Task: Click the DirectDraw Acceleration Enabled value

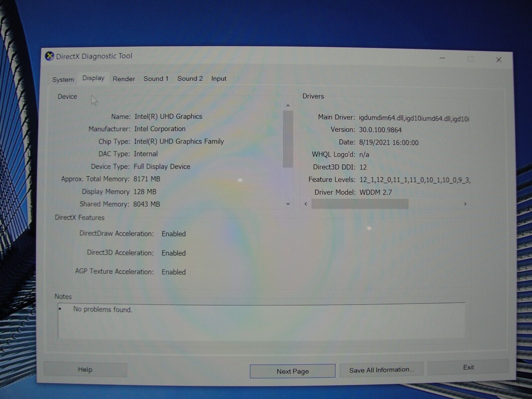Action: pyautogui.click(x=174, y=234)
